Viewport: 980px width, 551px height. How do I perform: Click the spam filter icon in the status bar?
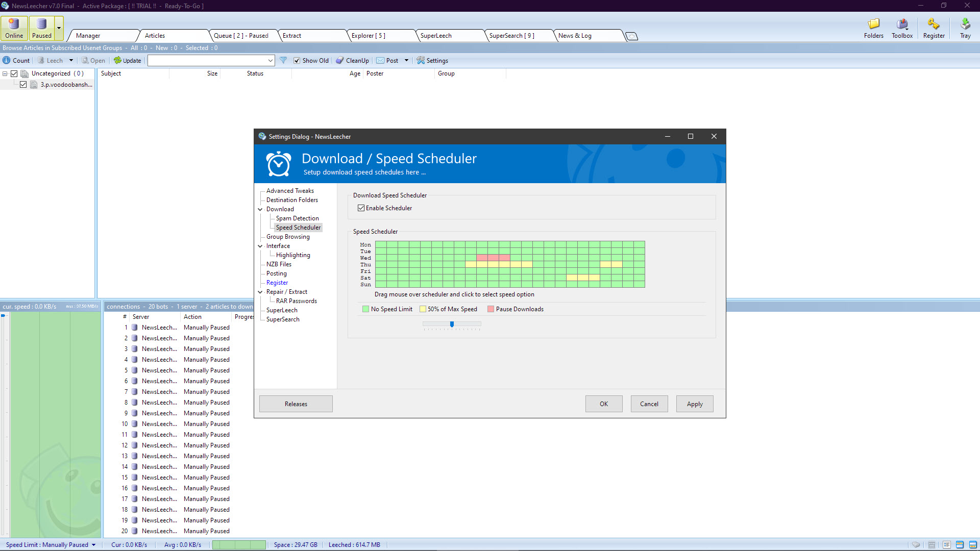pos(932,544)
